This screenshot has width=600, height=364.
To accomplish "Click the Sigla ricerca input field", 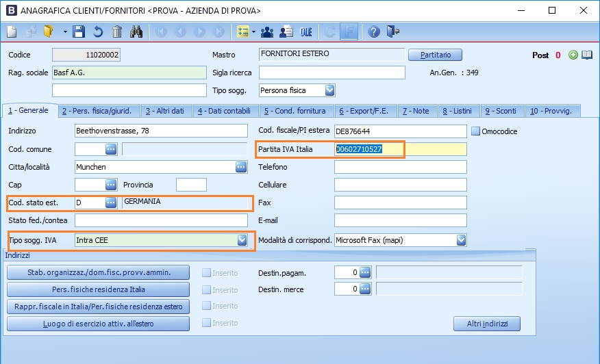I will coord(332,73).
